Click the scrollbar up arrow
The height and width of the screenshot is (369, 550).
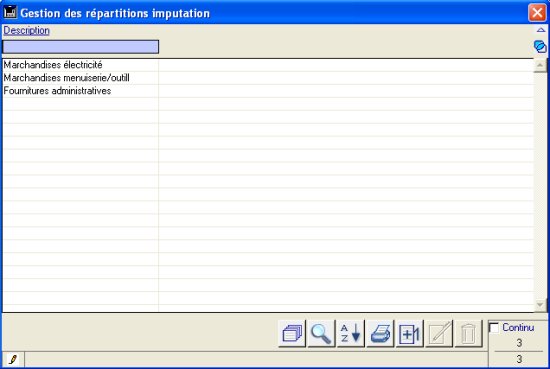pos(540,65)
